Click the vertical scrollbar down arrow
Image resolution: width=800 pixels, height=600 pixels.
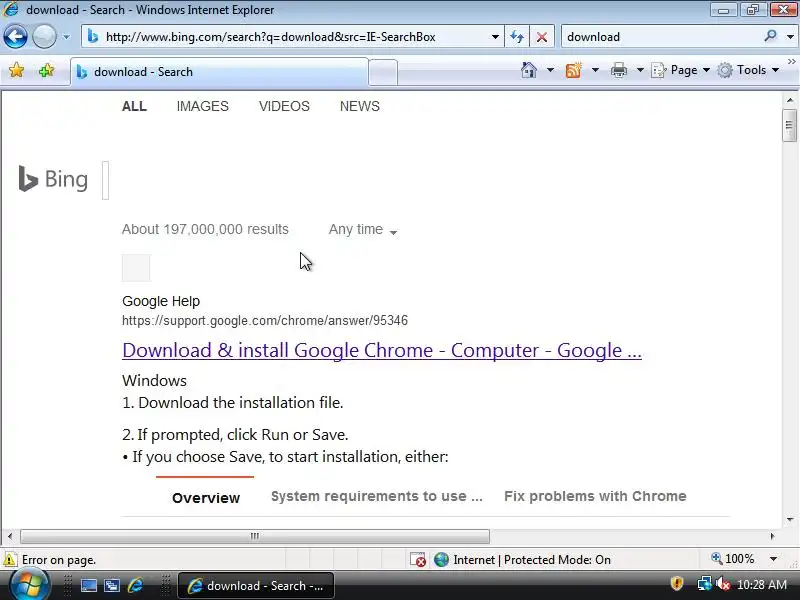click(790, 519)
